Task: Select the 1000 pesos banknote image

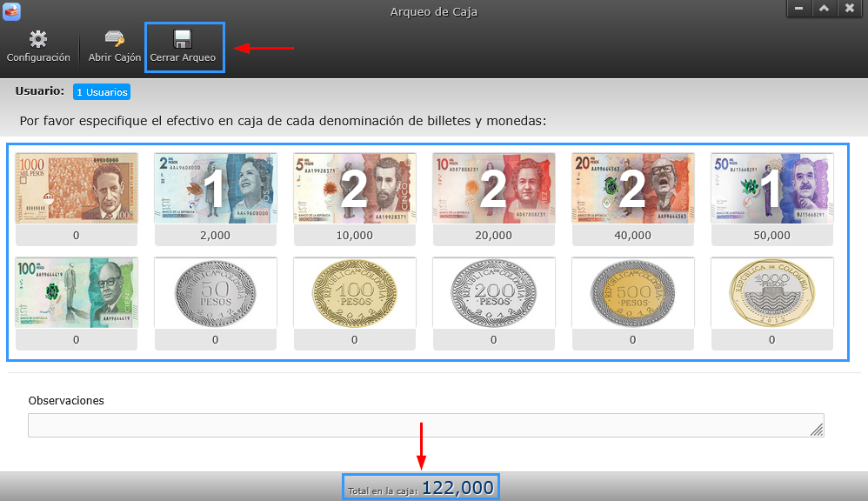Action: pos(77,188)
